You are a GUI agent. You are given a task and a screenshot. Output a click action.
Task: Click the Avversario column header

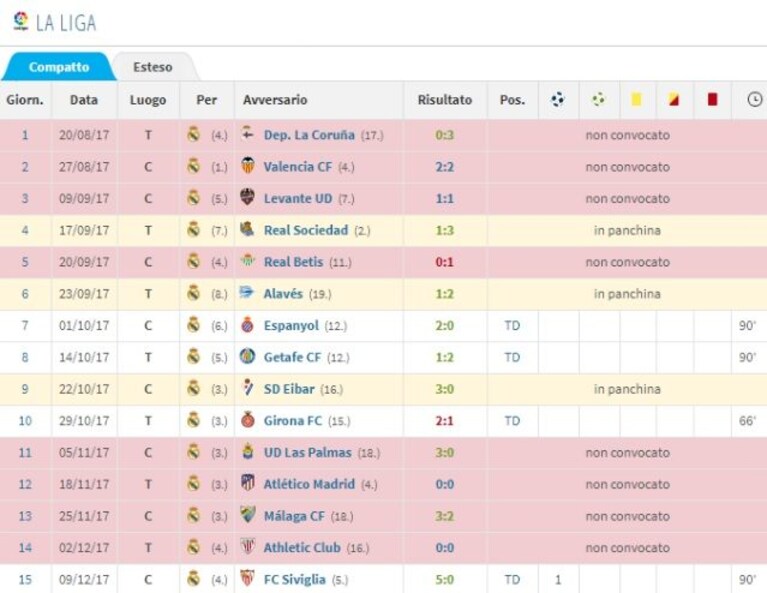275,100
